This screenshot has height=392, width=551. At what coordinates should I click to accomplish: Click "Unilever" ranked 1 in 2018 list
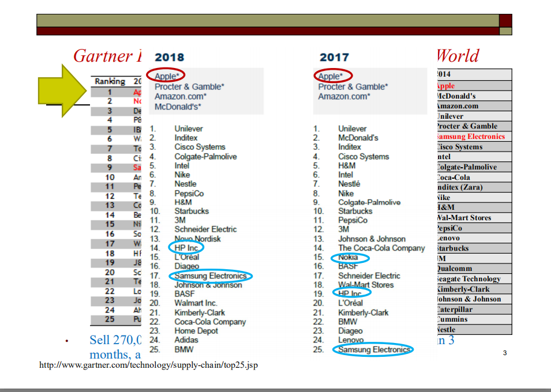[x=189, y=129]
